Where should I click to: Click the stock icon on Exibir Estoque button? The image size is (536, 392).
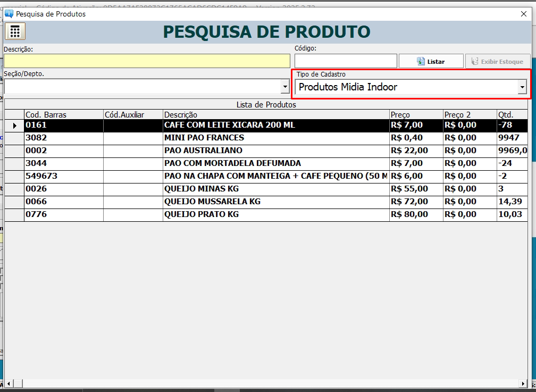point(475,61)
